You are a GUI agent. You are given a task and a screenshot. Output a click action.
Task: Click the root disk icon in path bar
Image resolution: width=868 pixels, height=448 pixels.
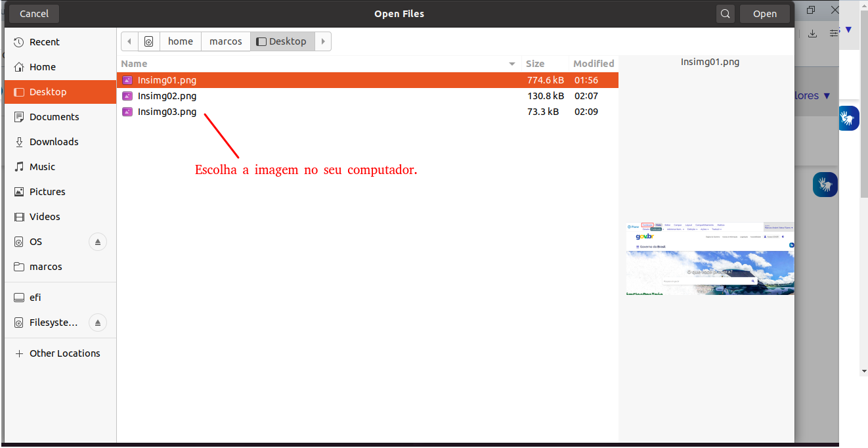(x=149, y=41)
